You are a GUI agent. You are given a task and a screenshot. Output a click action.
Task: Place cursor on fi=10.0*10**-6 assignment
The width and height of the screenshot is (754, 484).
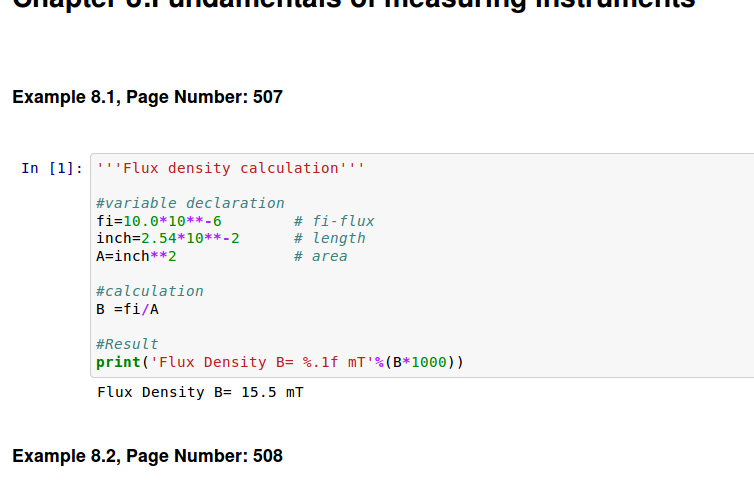pyautogui.click(x=158, y=221)
